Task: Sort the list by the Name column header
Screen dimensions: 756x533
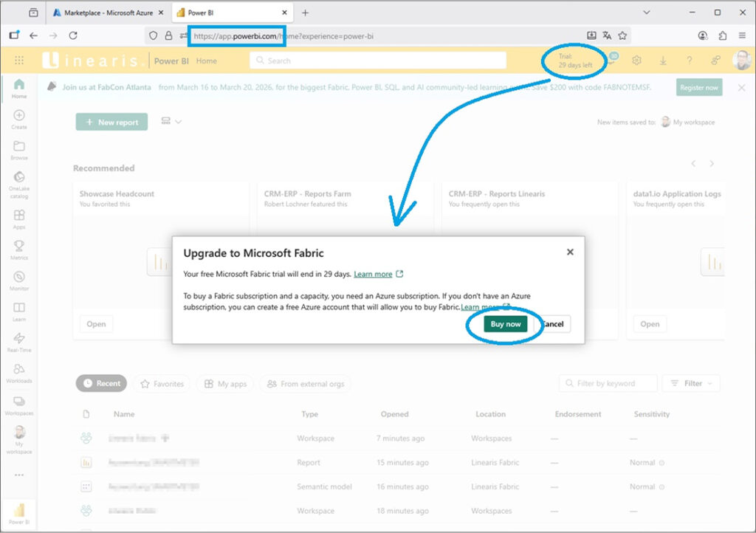Action: point(124,414)
